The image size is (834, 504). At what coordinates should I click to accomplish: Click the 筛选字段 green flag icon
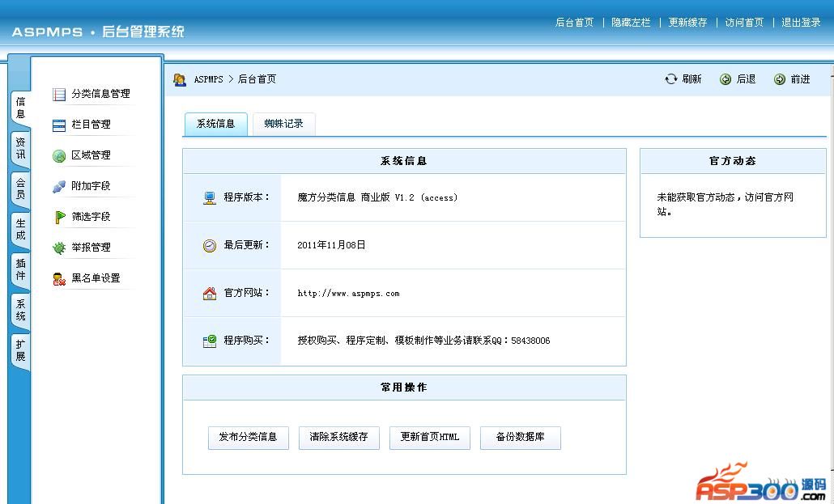(60, 217)
